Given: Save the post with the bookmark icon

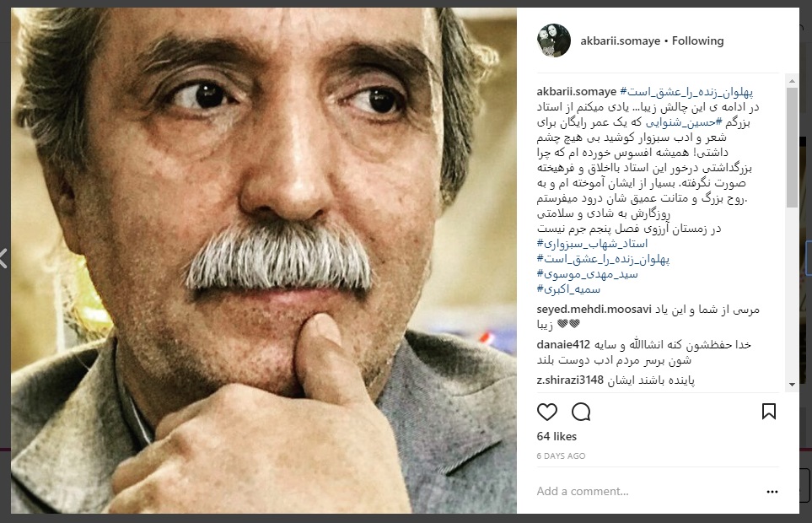Looking at the screenshot, I should (769, 412).
